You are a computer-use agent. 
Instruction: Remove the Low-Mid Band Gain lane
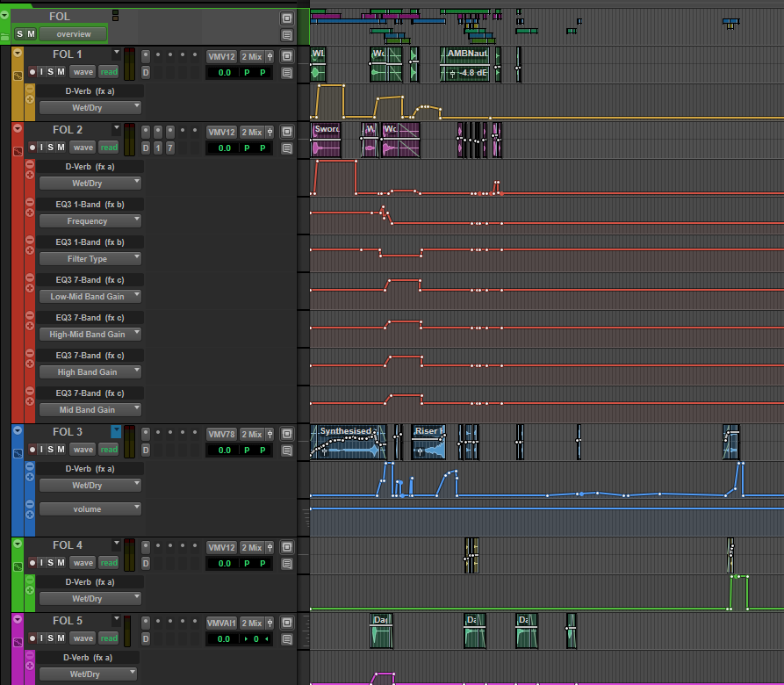click(x=30, y=278)
